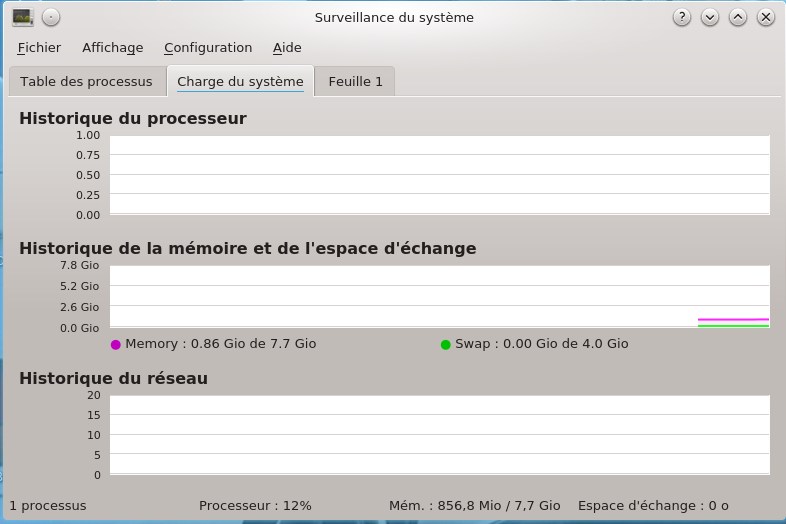The width and height of the screenshot is (786, 524).
Task: Click the round pin button beside the app icon
Action: [51, 17]
